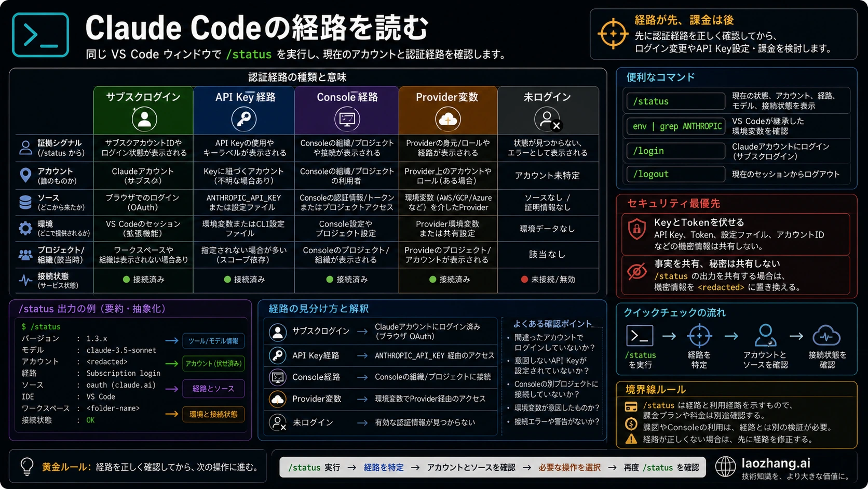Click the 再度 /status を確認 step
Viewport: 868px width, 489px height.
tap(661, 468)
